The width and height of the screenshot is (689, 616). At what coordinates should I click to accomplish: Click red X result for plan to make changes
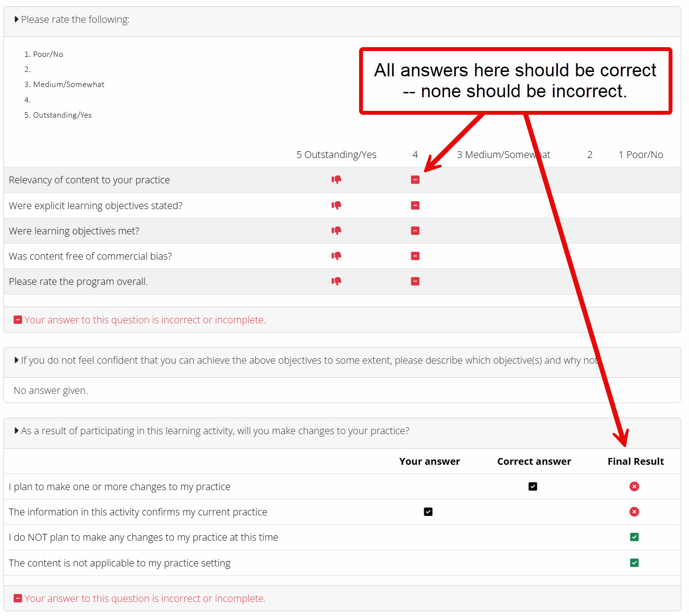point(634,487)
